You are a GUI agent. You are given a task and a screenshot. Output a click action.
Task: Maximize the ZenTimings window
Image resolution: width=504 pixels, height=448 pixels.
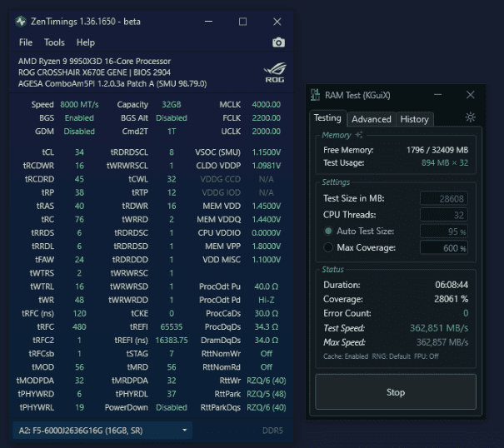[x=242, y=22]
